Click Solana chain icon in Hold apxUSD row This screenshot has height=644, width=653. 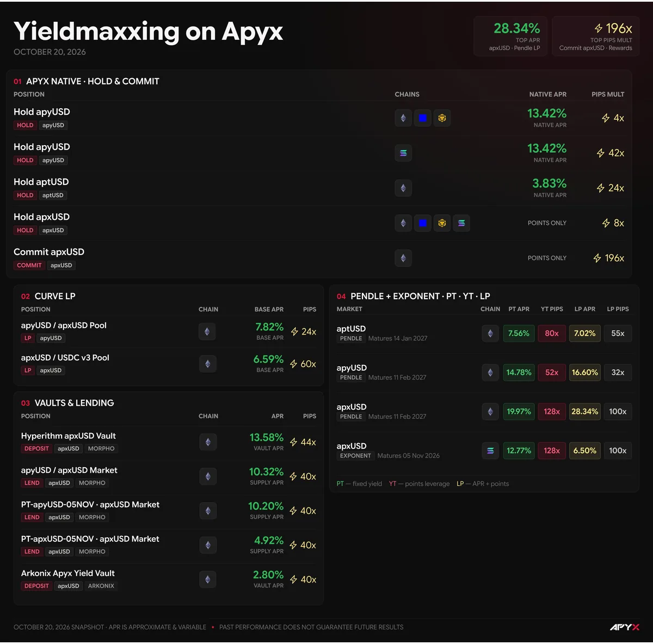coord(461,223)
